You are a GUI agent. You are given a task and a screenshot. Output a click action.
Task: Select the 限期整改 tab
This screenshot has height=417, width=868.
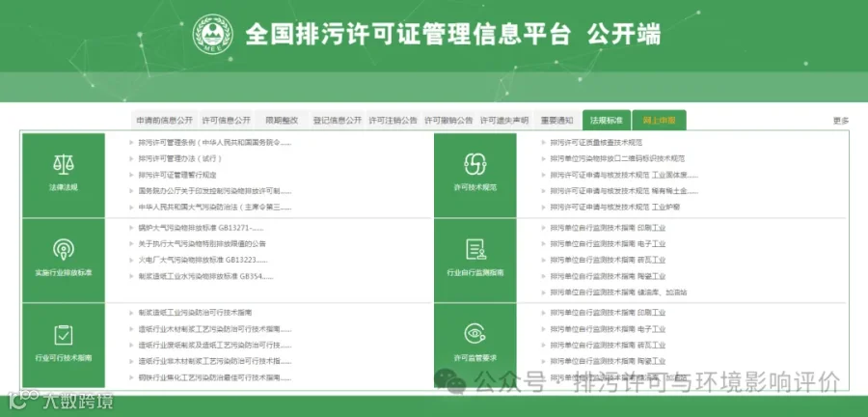282,120
